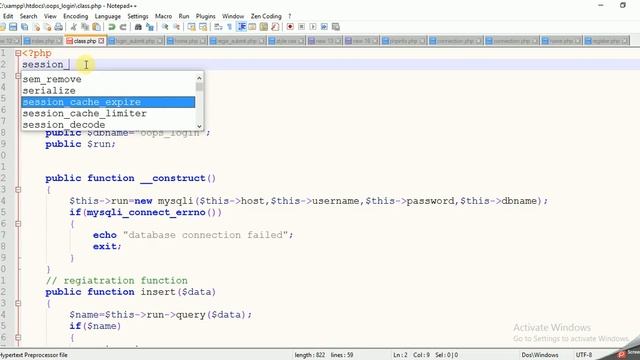Cut selection with the scissors icon
This screenshot has width=640, height=360.
73,27
